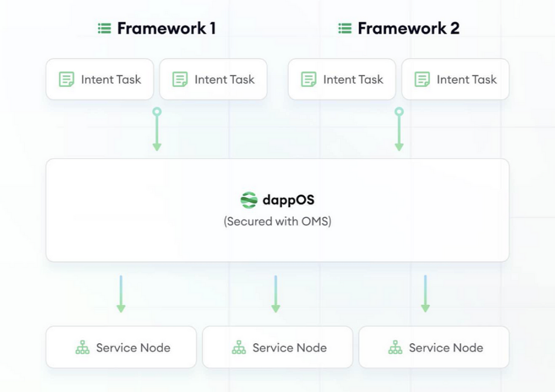Click the dappOS green swirl logo
Screen dimensions: 555x392
click(x=249, y=200)
